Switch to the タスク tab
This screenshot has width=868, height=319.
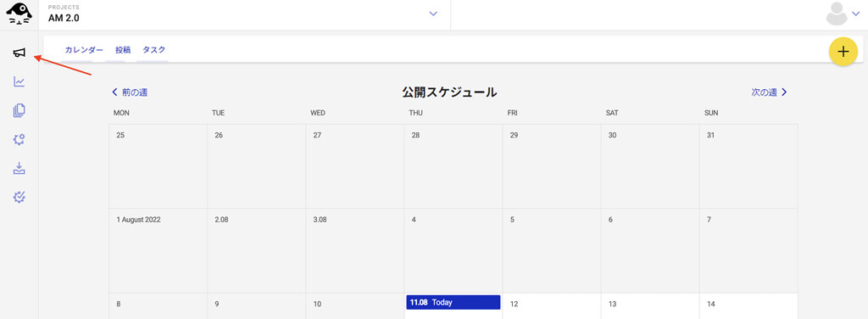[154, 50]
